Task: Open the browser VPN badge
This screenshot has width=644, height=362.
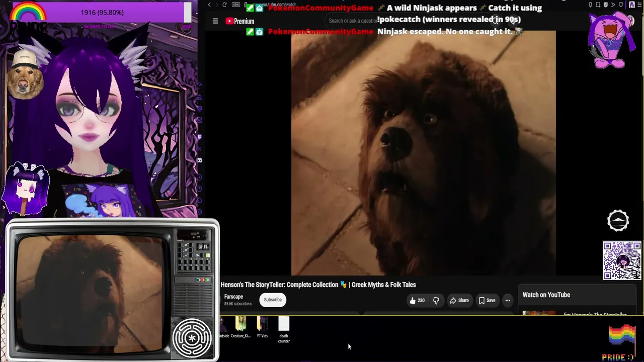Action: [236, 5]
